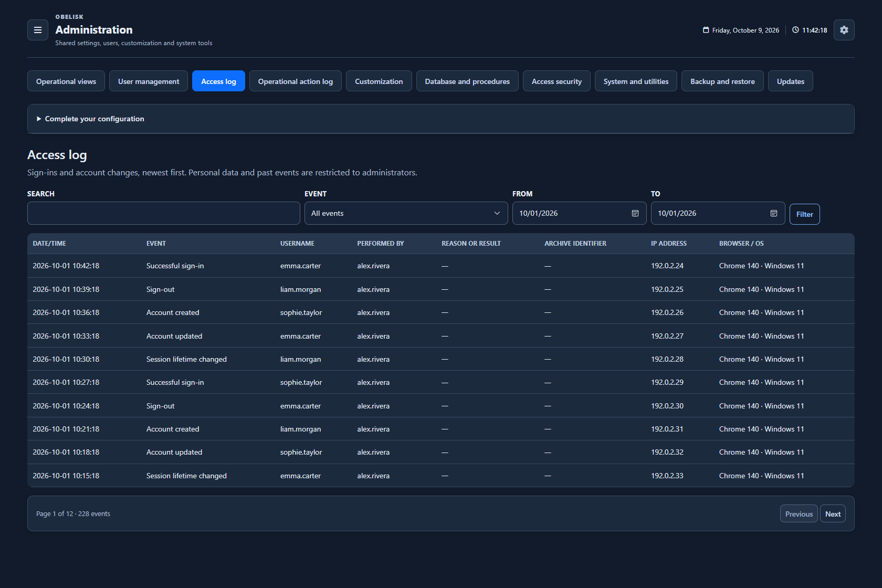Click Session lifetime changed at 10:30:18
The height and width of the screenshot is (588, 882).
point(186,359)
